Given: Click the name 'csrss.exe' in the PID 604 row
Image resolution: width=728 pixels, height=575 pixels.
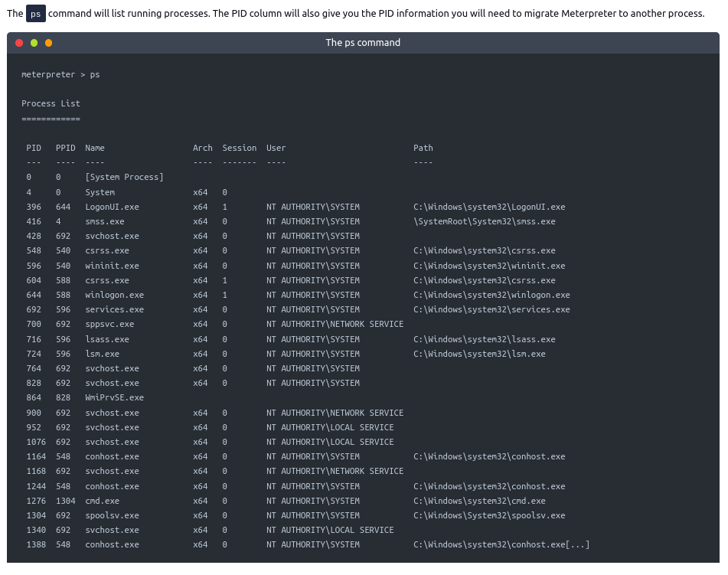Looking at the screenshot, I should pyautogui.click(x=107, y=280).
